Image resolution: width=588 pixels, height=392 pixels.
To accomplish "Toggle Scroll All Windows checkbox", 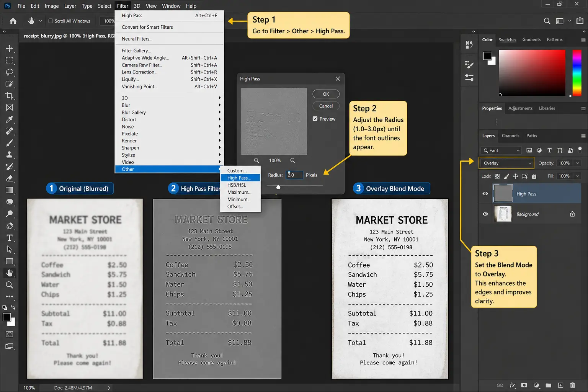I will [51, 21].
